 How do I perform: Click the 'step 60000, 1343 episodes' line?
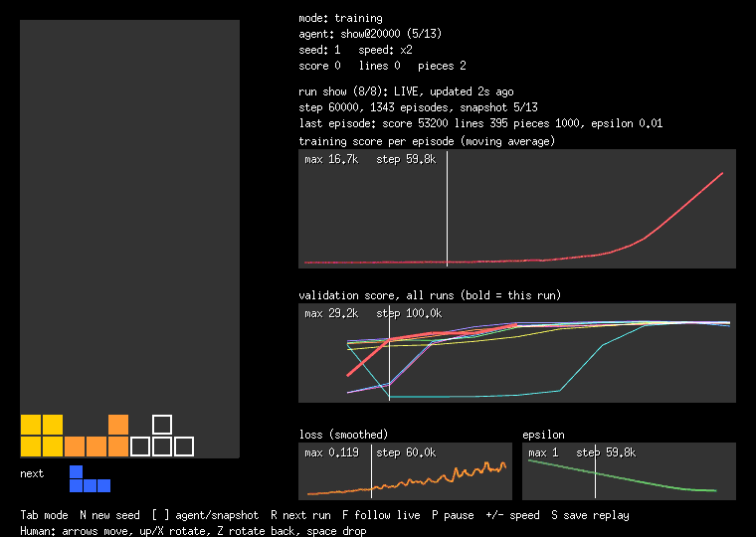coord(418,107)
